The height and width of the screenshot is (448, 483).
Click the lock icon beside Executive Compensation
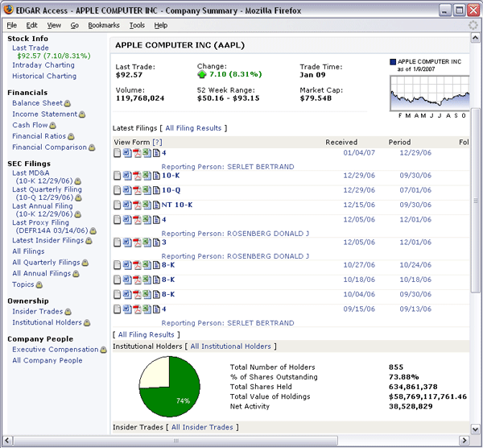tap(104, 351)
